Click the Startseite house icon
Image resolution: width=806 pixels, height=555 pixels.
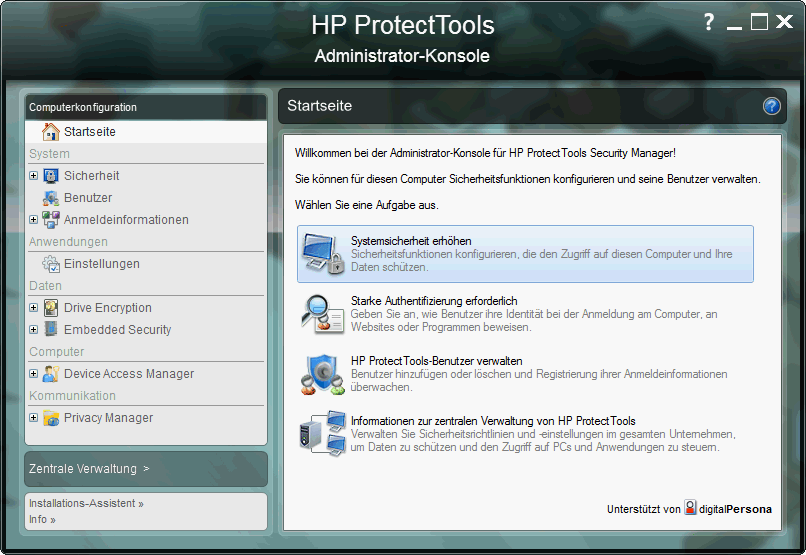[x=50, y=132]
